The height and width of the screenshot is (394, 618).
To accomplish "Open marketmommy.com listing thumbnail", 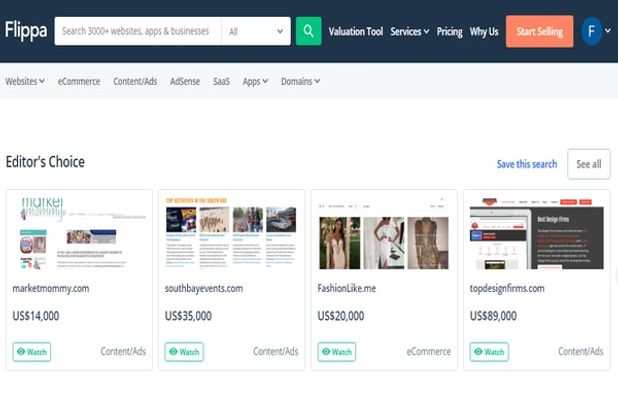I will [x=79, y=233].
